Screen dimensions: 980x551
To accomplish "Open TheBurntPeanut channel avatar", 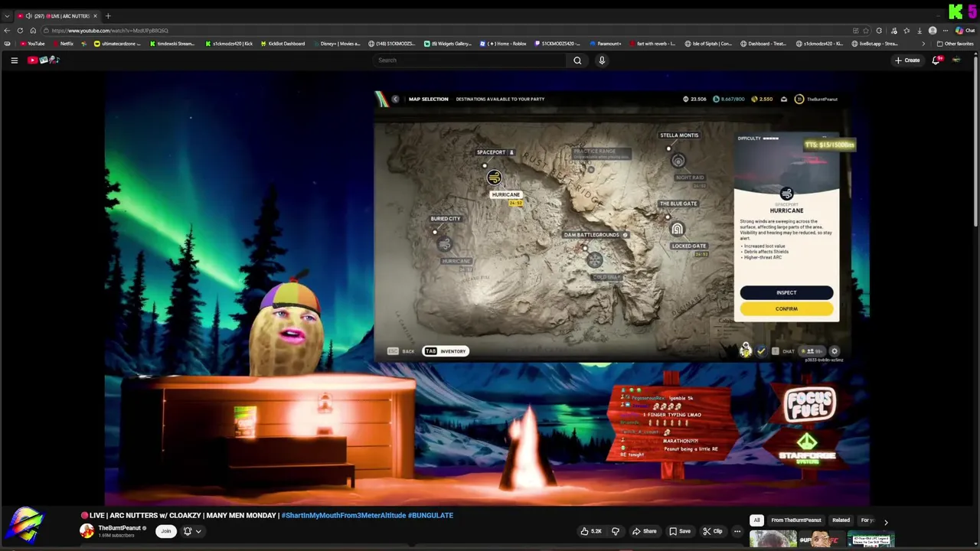I will click(x=87, y=531).
